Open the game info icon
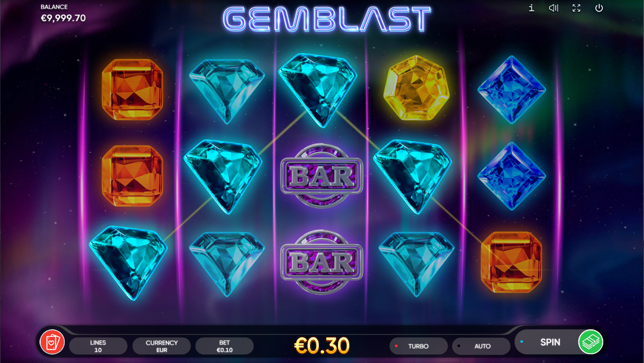Image resolution: width=644 pixels, height=363 pixels. [531, 8]
